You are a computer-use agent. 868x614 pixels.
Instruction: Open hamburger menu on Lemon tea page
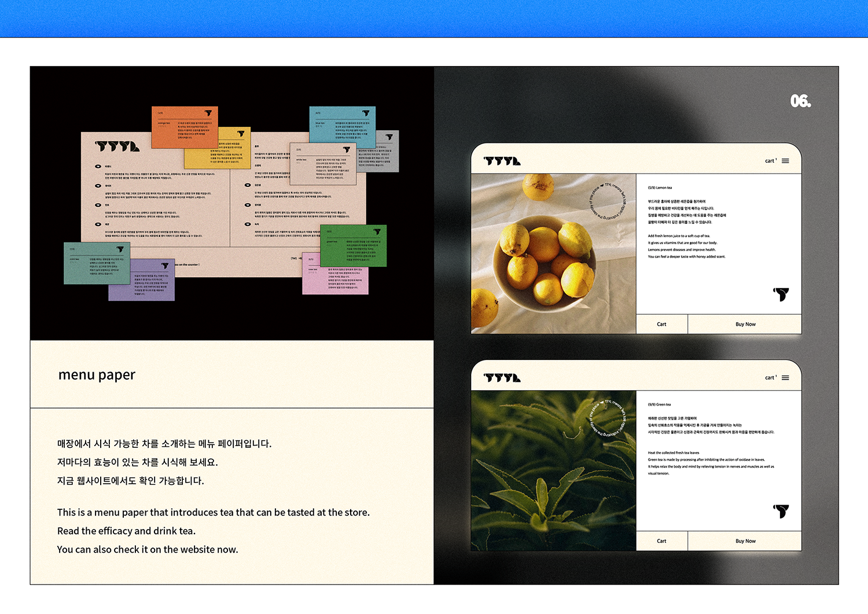point(785,161)
